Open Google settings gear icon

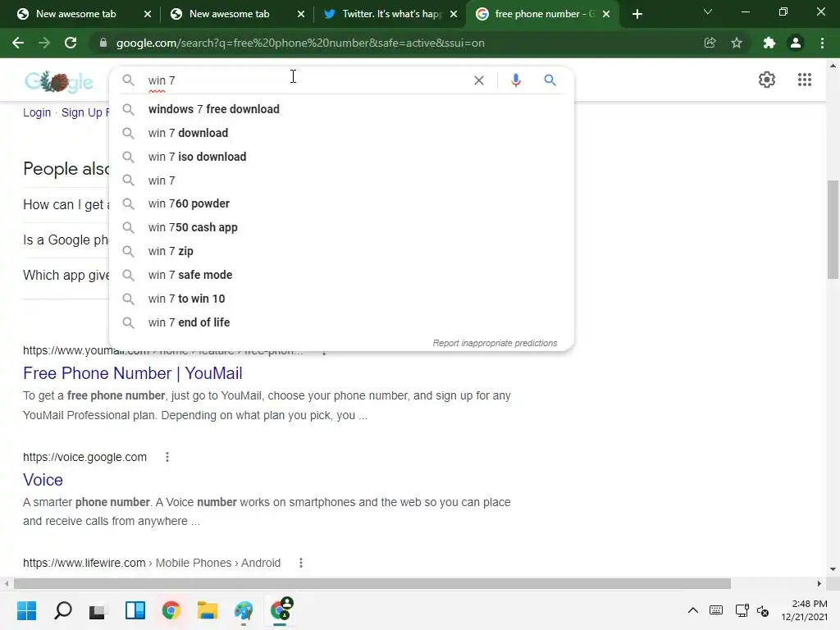point(767,80)
